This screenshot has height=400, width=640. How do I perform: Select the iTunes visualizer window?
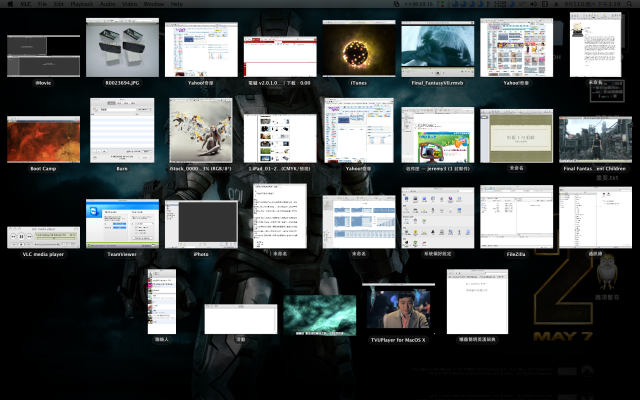pos(359,49)
